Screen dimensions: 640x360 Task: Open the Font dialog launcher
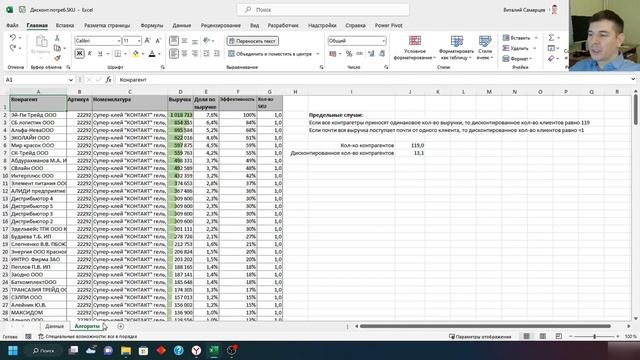[162, 67]
